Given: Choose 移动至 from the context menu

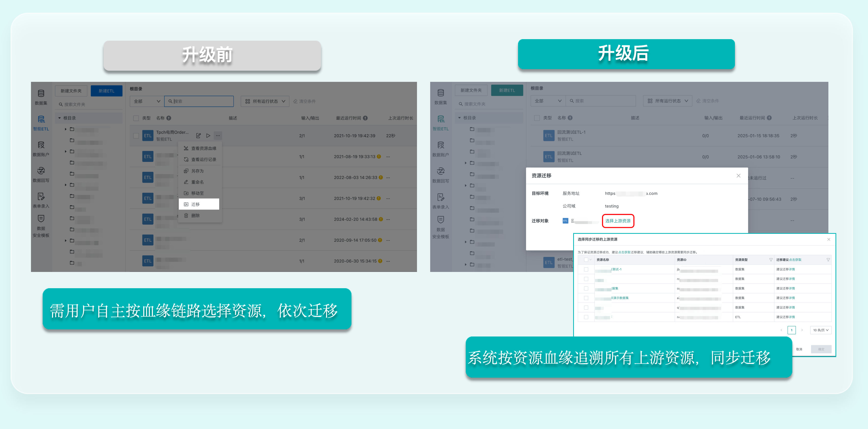Looking at the screenshot, I should pos(200,193).
